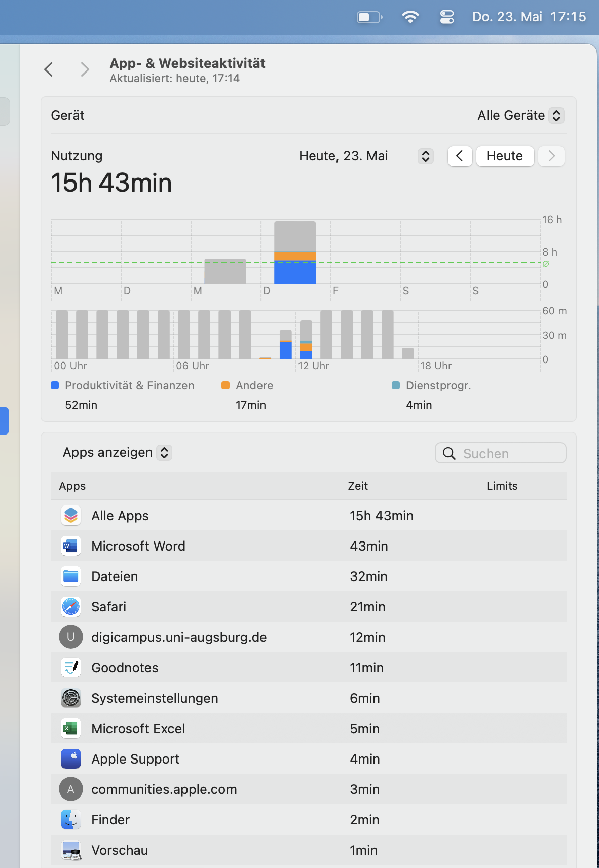Click the Dateien folder icon

71,576
